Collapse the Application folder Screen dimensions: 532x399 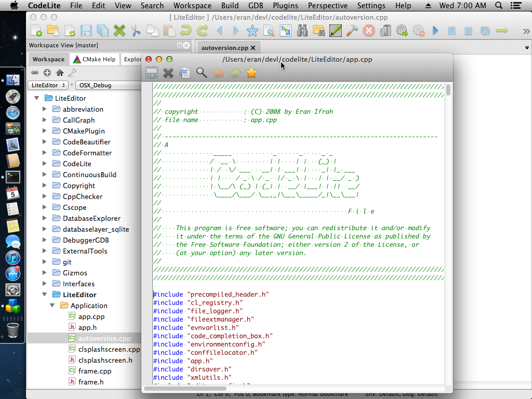(x=52, y=305)
